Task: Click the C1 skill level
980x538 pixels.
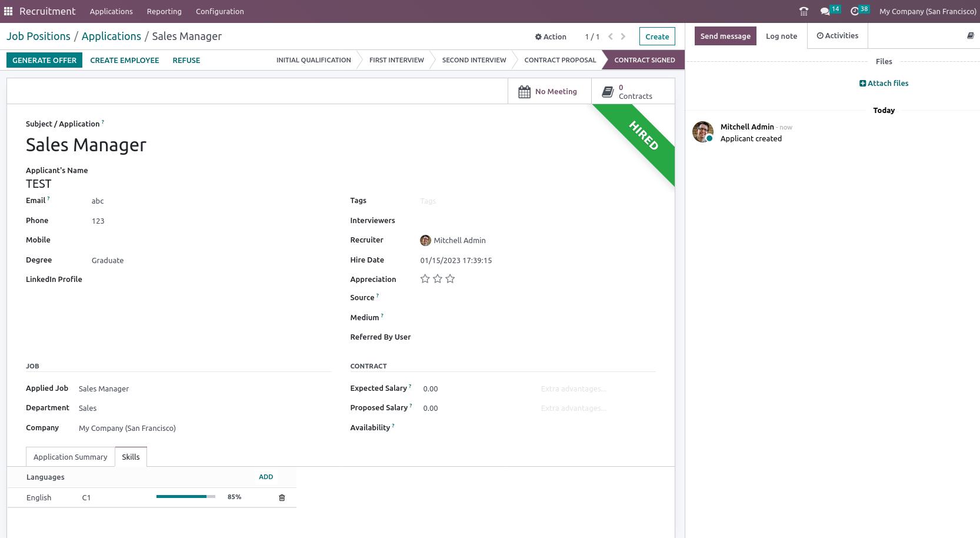Action: pyautogui.click(x=86, y=497)
